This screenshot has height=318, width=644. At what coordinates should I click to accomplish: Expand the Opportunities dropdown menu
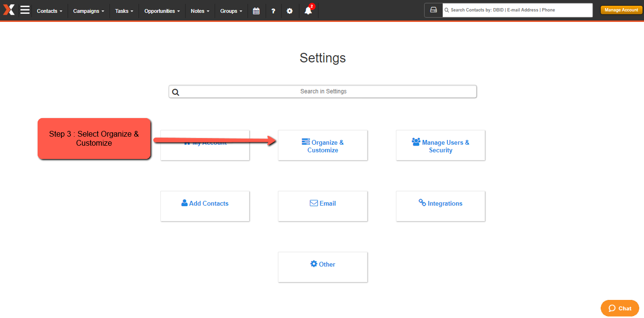point(162,11)
